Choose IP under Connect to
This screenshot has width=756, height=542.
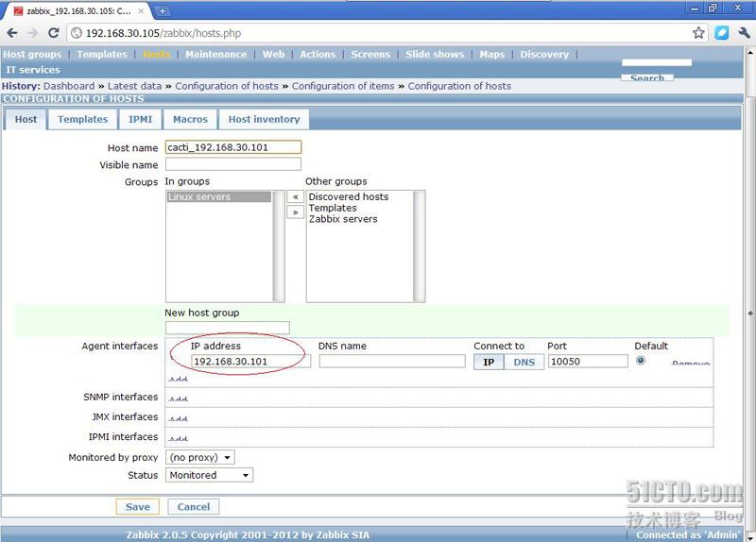489,362
